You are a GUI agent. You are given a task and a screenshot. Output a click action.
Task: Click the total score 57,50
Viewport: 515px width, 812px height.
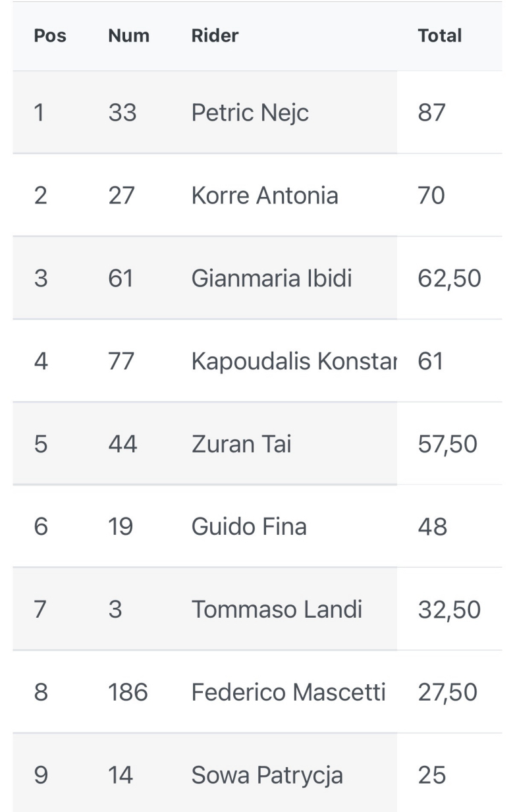point(447,445)
